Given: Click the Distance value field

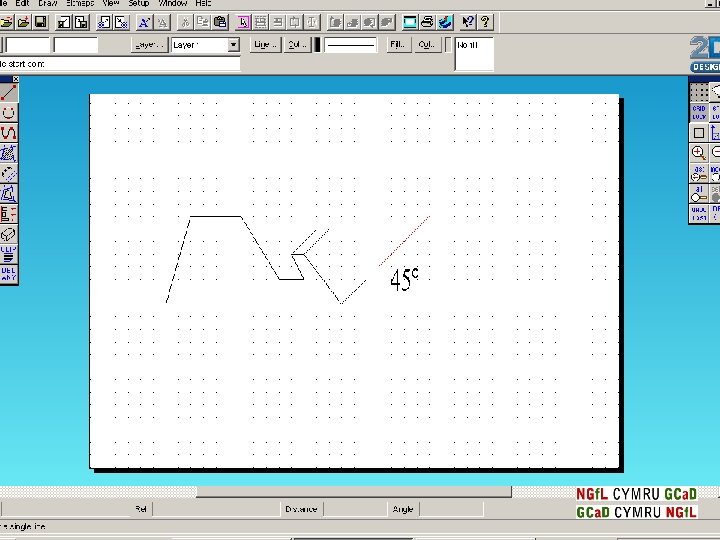Looking at the screenshot, I should [x=355, y=509].
